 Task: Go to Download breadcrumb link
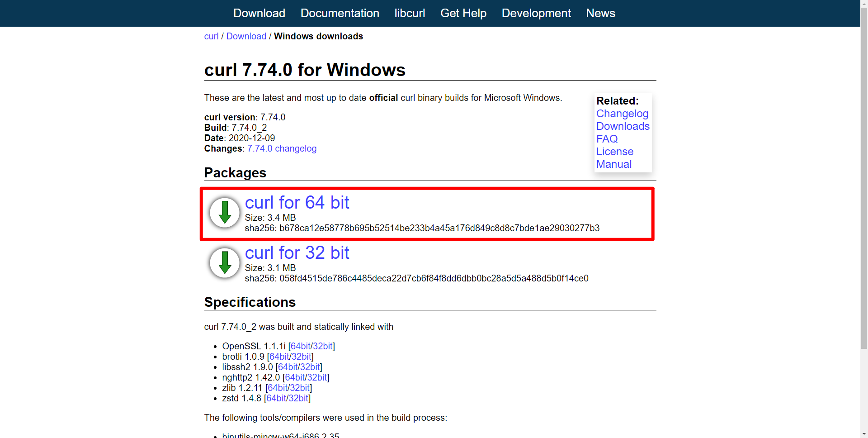(x=246, y=36)
